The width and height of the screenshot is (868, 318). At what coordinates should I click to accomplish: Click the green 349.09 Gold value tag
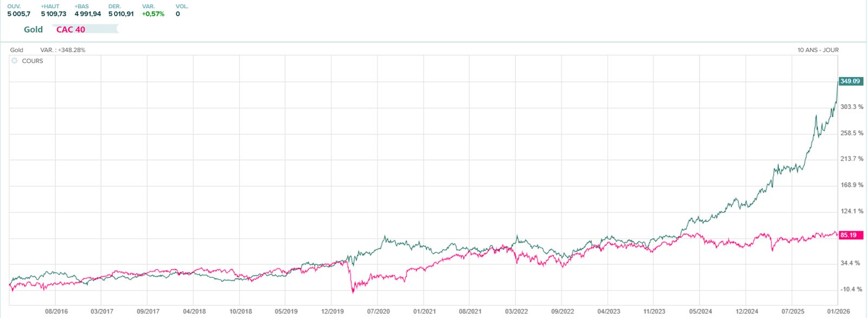click(850, 81)
